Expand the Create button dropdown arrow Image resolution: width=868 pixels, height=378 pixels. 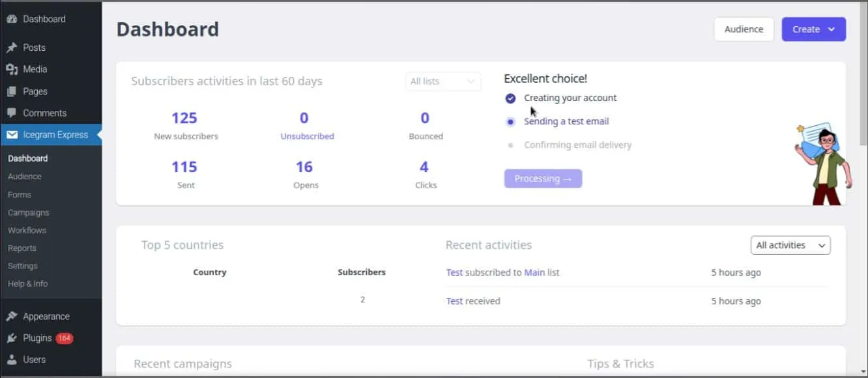[831, 29]
